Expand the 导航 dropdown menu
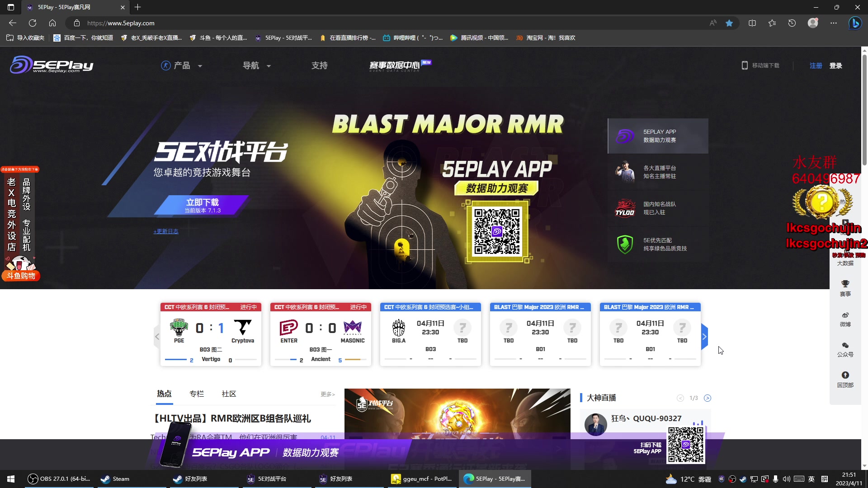 [257, 66]
